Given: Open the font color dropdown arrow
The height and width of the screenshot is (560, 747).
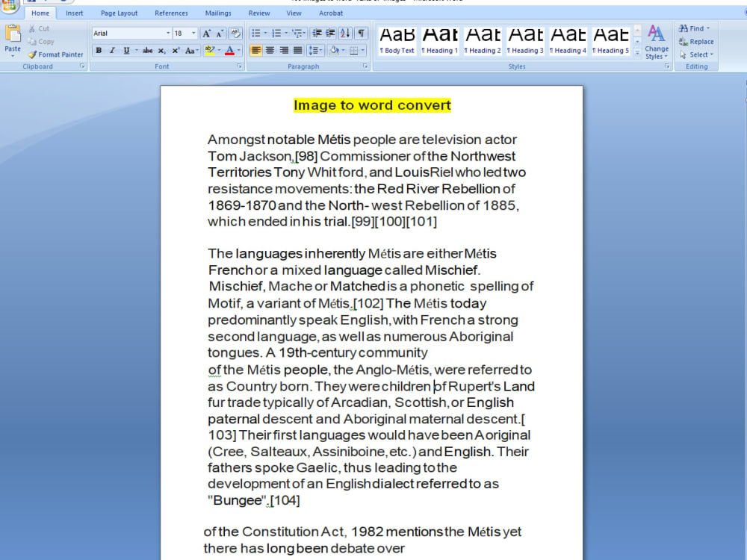Looking at the screenshot, I should coord(239,50).
